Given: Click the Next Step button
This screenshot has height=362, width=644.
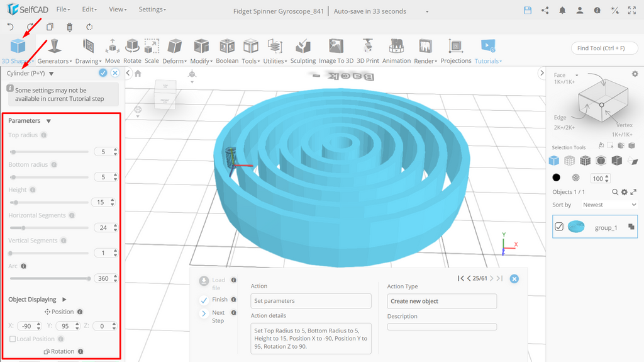Looking at the screenshot, I should [x=211, y=316].
